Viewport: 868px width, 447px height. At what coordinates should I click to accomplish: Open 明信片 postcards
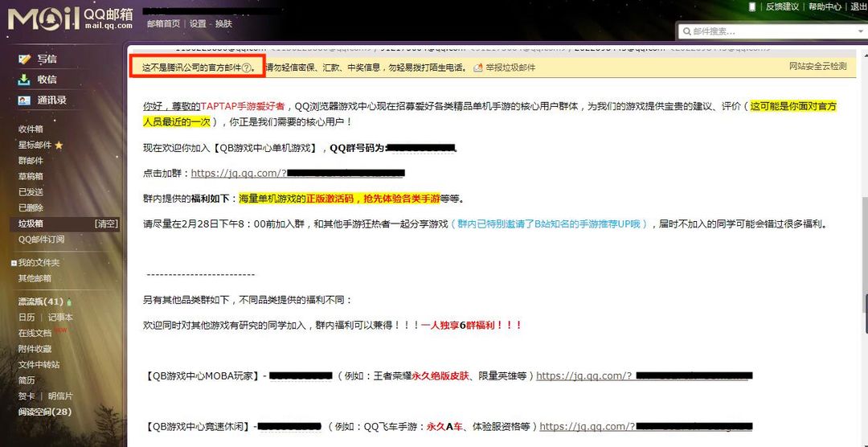[59, 396]
